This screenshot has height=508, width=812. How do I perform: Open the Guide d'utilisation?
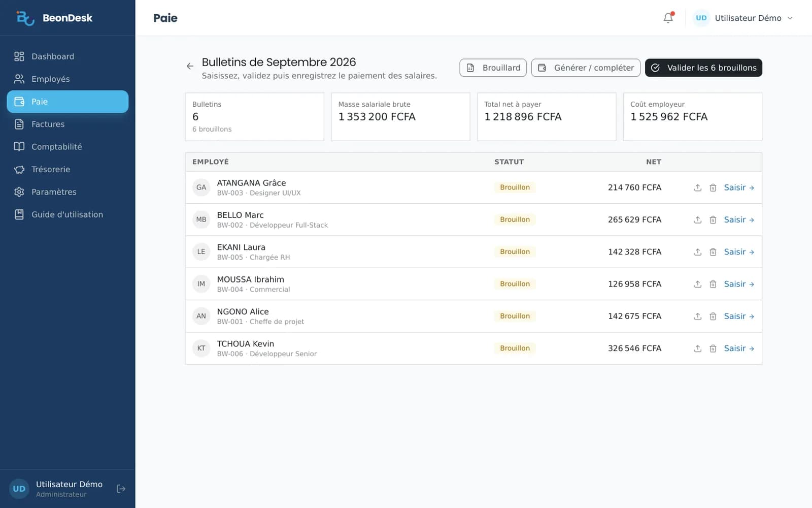point(67,214)
